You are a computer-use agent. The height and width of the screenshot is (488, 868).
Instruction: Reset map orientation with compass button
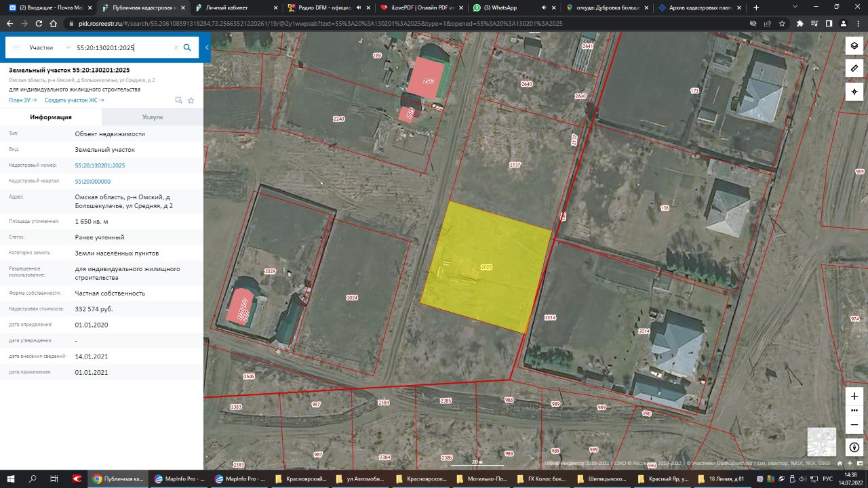854,447
